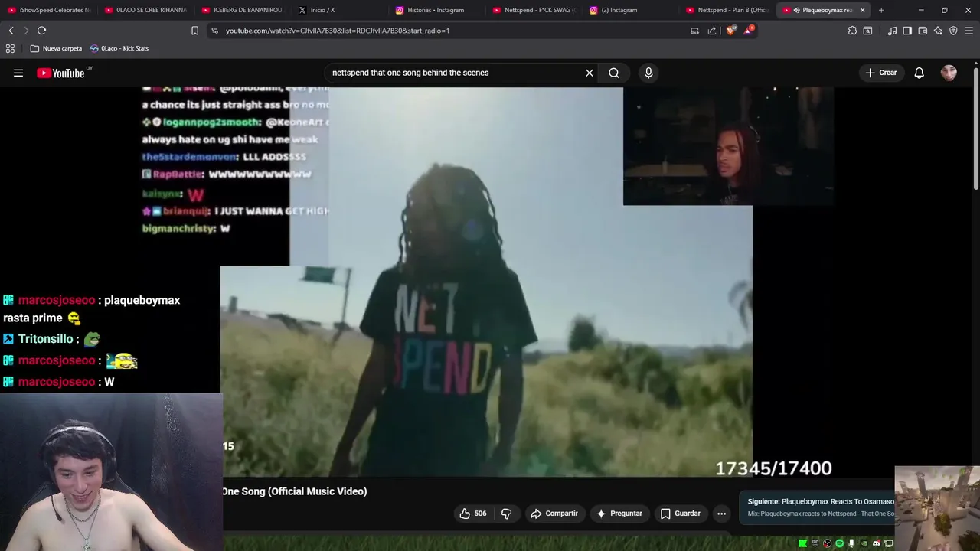Open the Leo AI sparkle icon

coord(938,31)
